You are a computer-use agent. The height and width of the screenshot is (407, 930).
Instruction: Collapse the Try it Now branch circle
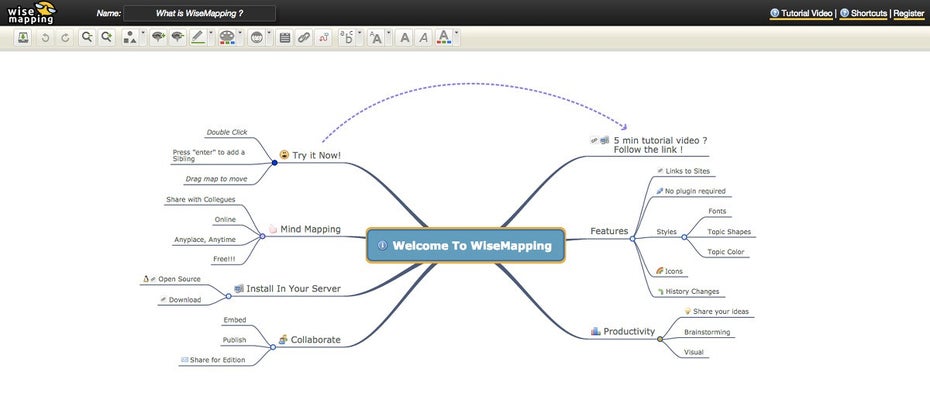click(x=275, y=163)
